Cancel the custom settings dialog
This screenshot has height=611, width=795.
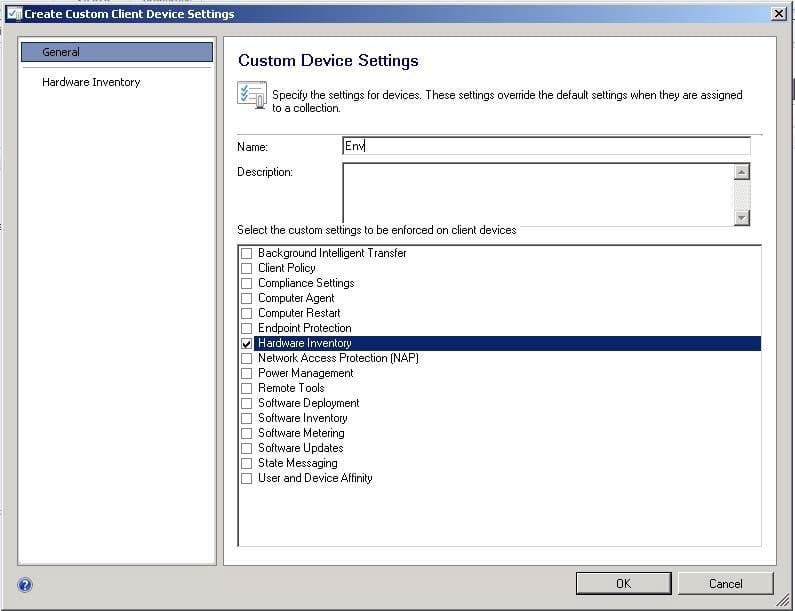[725, 583]
